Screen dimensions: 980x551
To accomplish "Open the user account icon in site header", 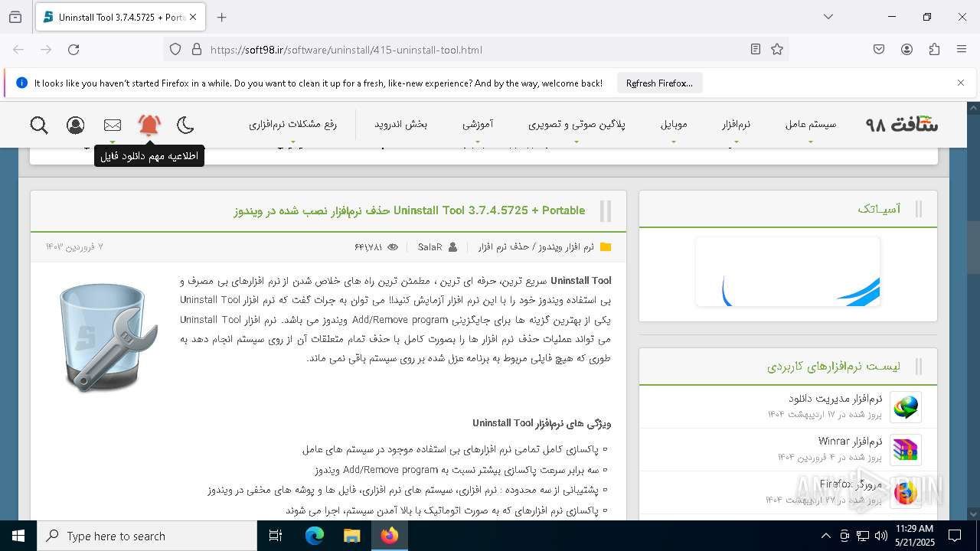I will pos(75,125).
